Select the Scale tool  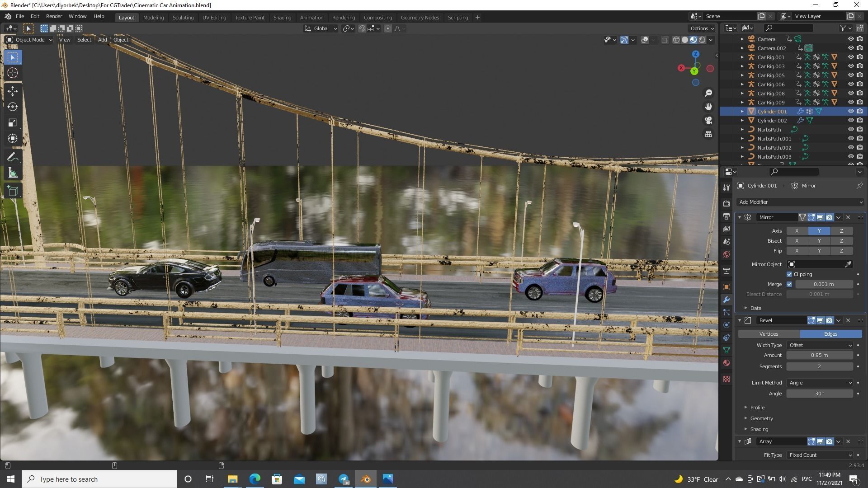[x=13, y=123]
